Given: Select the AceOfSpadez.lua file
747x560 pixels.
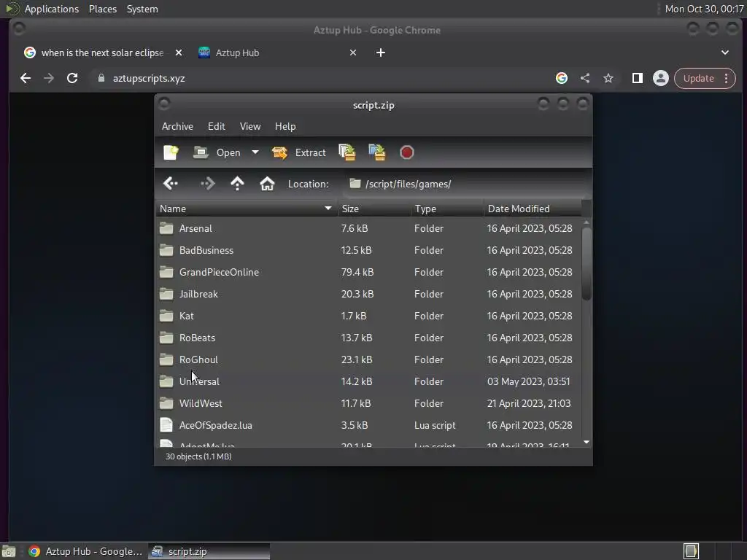Looking at the screenshot, I should point(369,426).
